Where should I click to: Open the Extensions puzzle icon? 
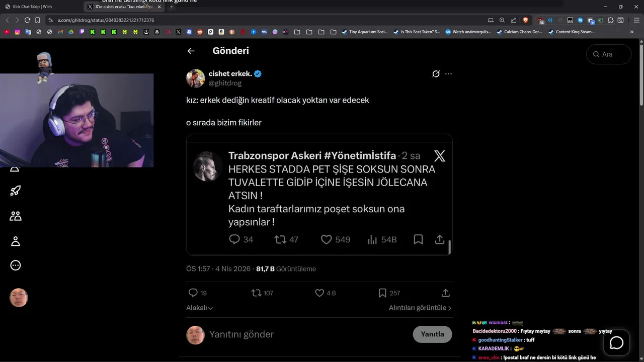pos(610,20)
